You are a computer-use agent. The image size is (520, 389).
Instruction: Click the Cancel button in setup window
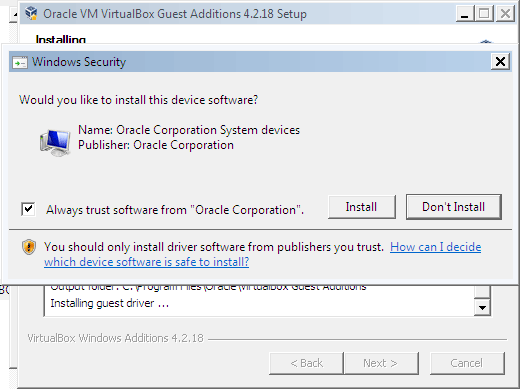(467, 363)
